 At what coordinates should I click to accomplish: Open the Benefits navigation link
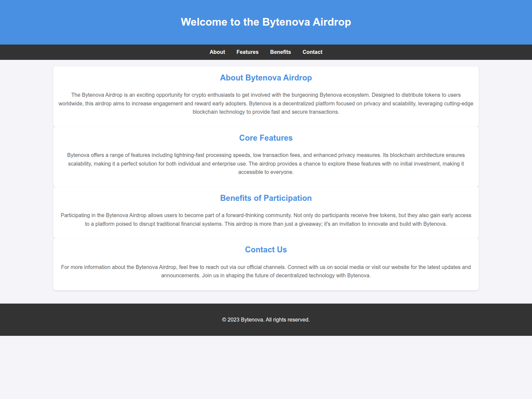point(280,52)
